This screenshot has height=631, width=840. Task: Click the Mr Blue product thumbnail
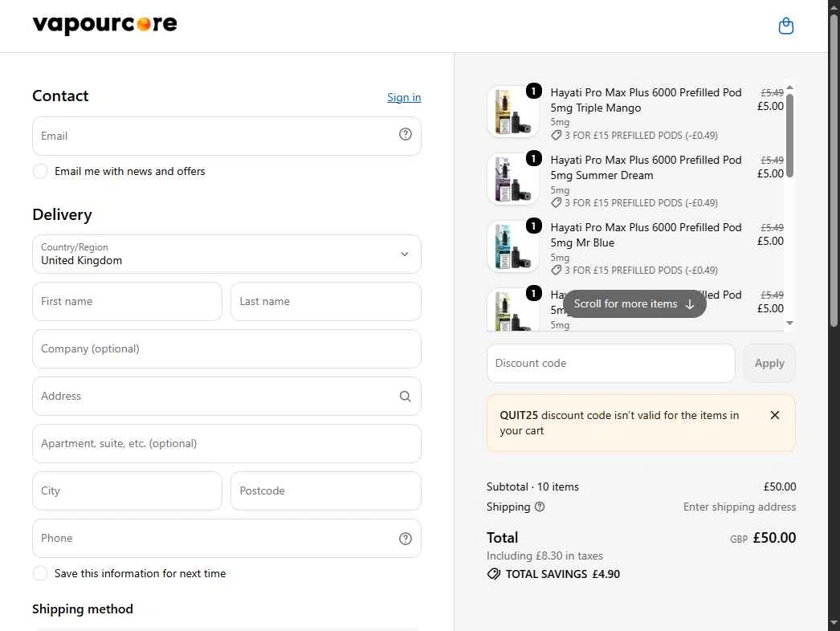click(x=512, y=246)
